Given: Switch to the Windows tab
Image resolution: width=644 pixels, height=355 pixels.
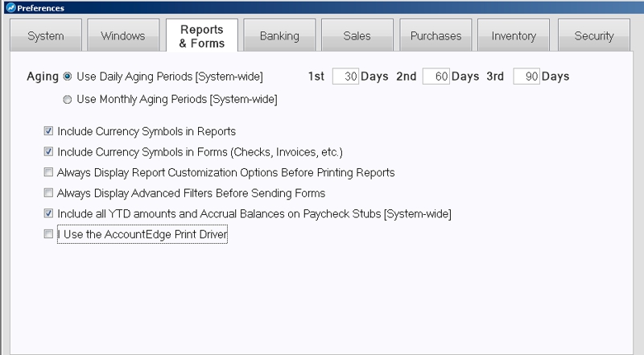Looking at the screenshot, I should (x=122, y=36).
